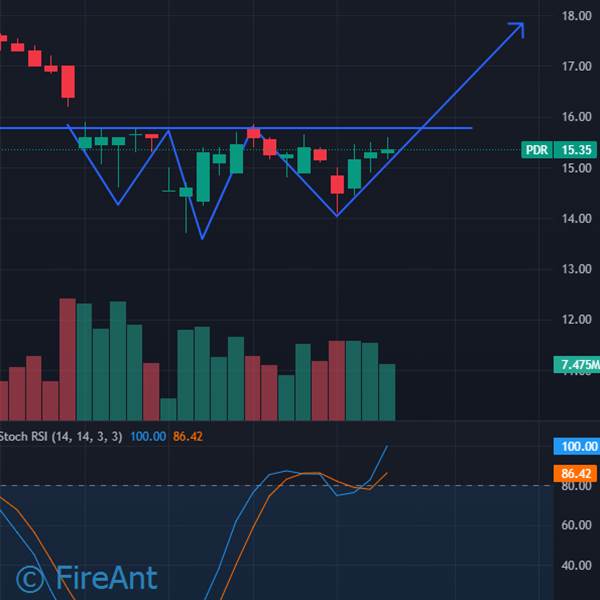
Task: Select the tallest red volume bar
Action: point(68,360)
